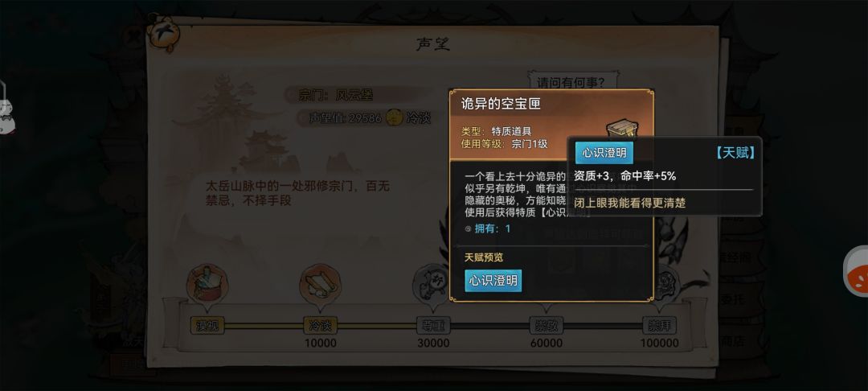Screen dimensions: 868x391
Task: Tap the 声望 title header
Action: coord(433,43)
